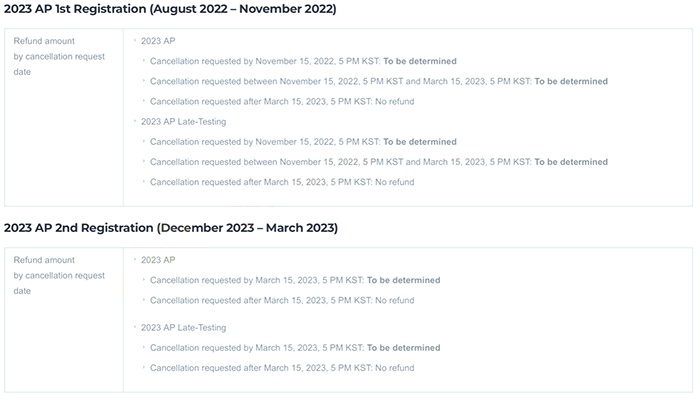Select '2023 AP' item under 1st Registration
The width and height of the screenshot is (700, 401).
coord(158,41)
